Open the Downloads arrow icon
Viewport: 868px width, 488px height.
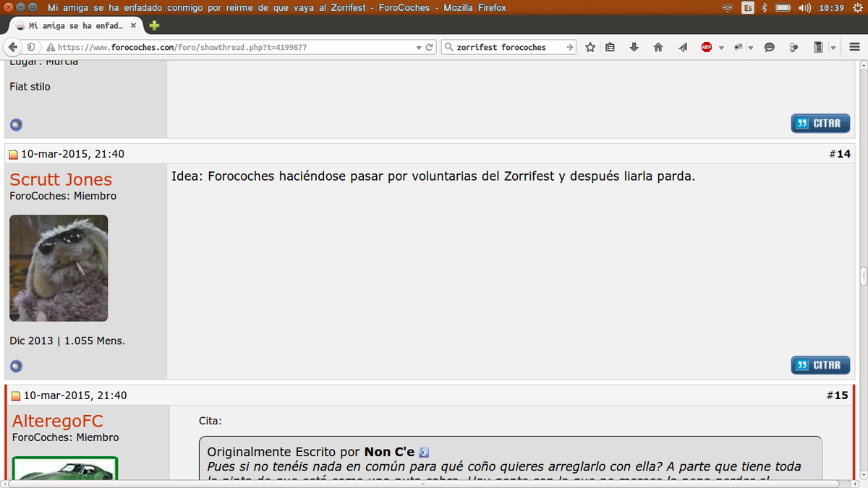(634, 47)
